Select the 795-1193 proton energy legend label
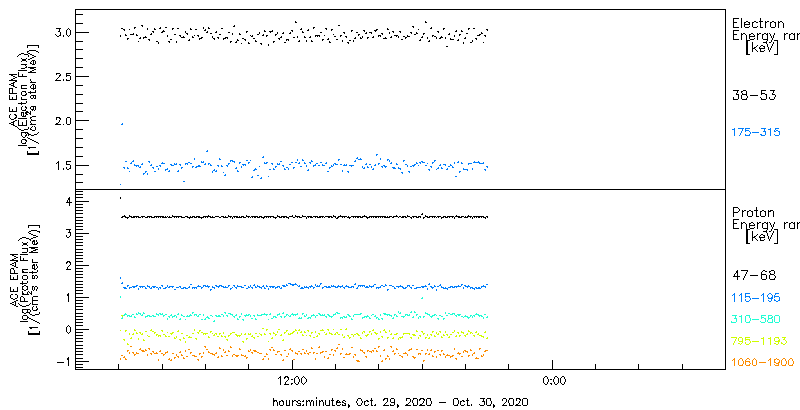The height and width of the screenshot is (410, 800). coord(759,341)
